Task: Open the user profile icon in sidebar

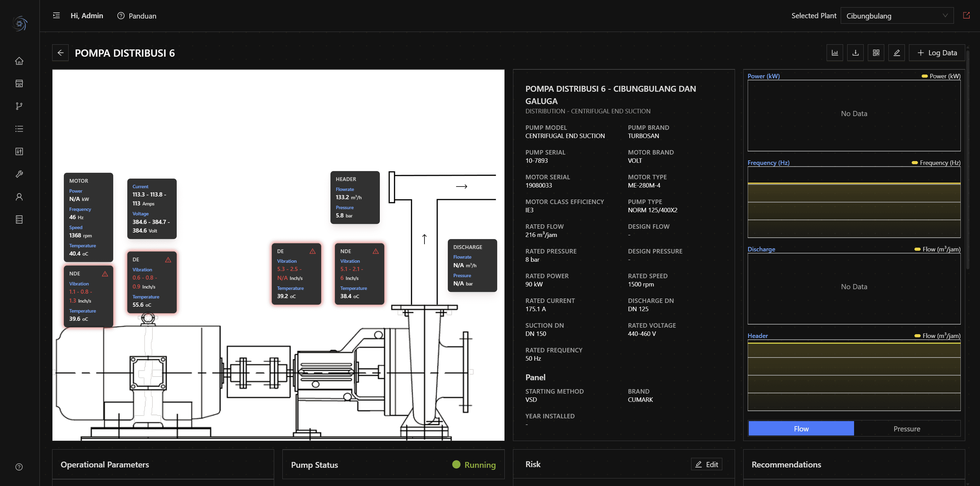Action: click(19, 197)
